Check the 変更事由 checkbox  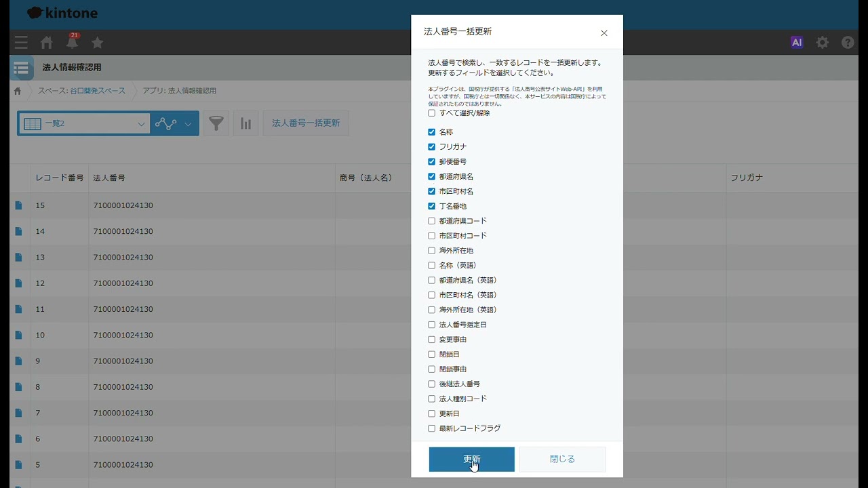431,340
